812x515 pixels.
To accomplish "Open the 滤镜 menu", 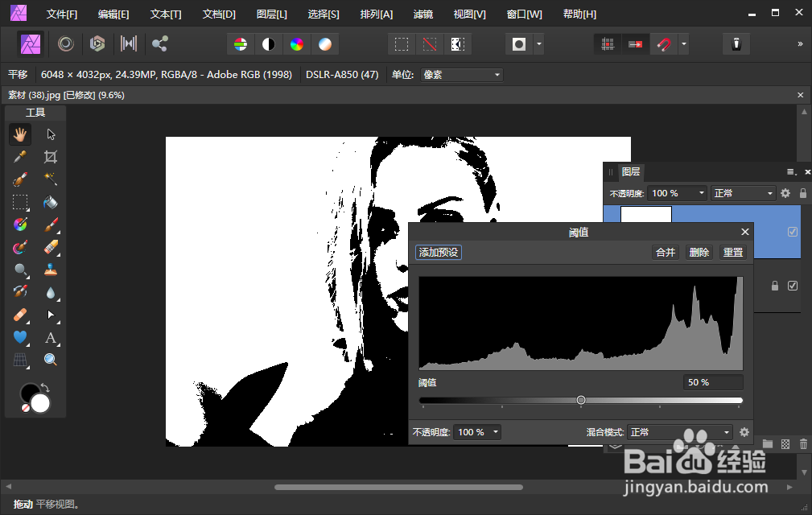I will pos(423,14).
